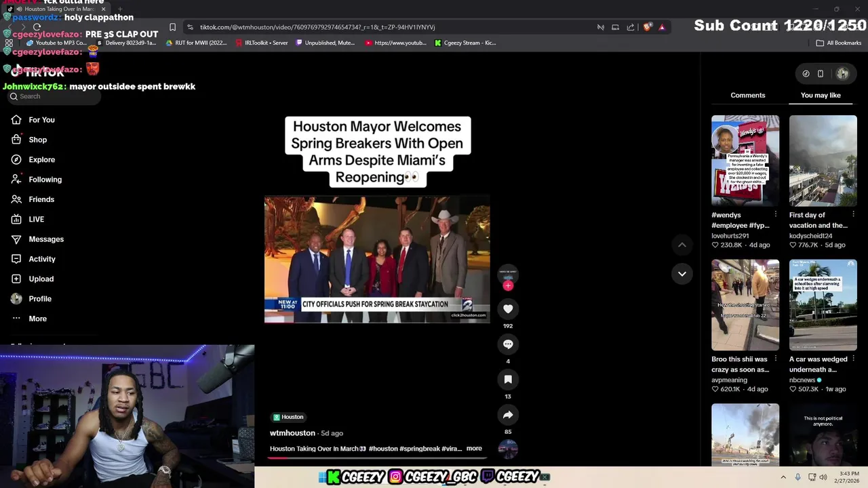The width and height of the screenshot is (868, 488).
Task: Follow wtmhouston with the red plus
Action: 508,285
